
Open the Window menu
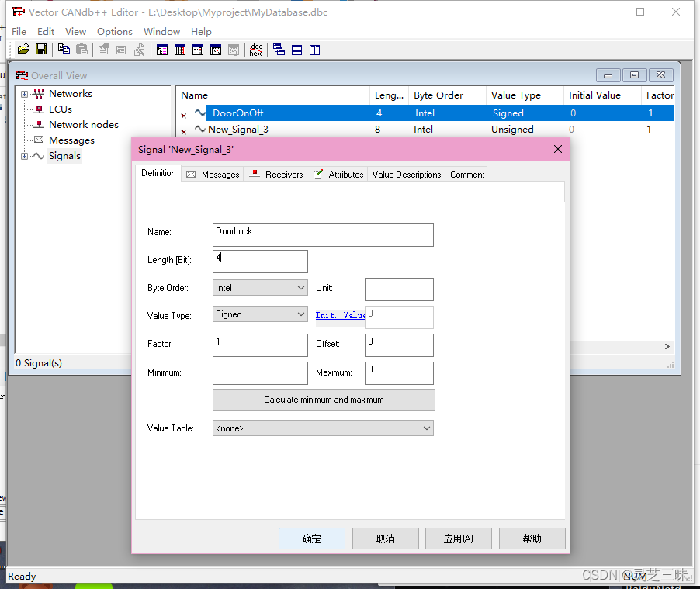(161, 32)
